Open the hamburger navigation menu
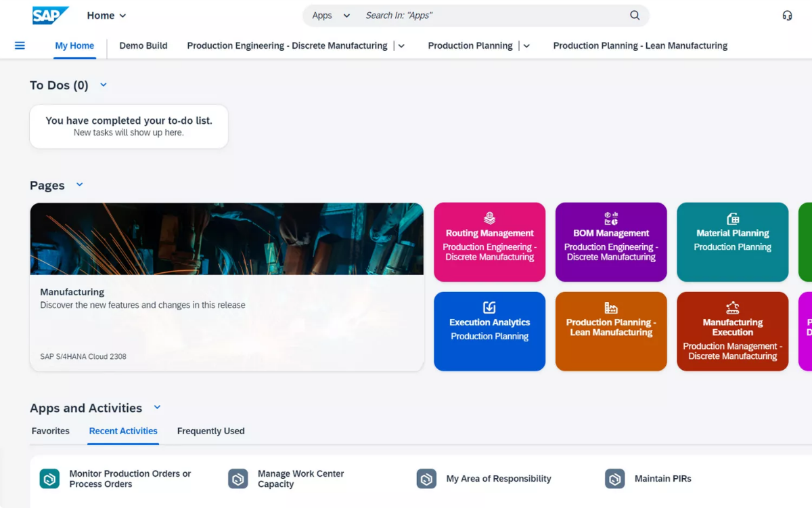Viewport: 812px width, 508px height. pos(20,45)
